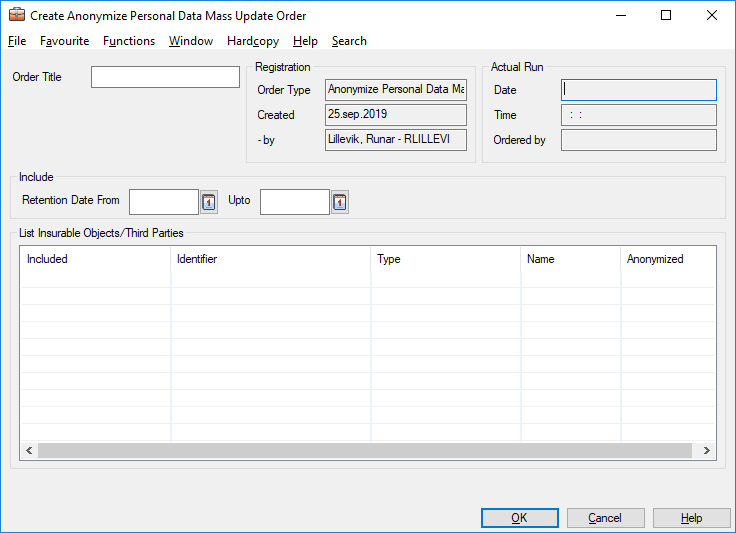Open the Favourite menu
This screenshot has width=736, height=533.
click(64, 41)
